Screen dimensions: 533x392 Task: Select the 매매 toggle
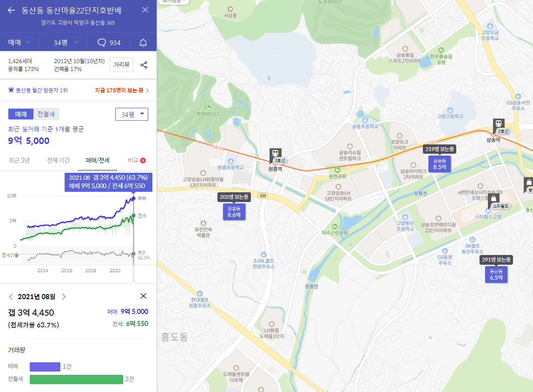[21, 114]
